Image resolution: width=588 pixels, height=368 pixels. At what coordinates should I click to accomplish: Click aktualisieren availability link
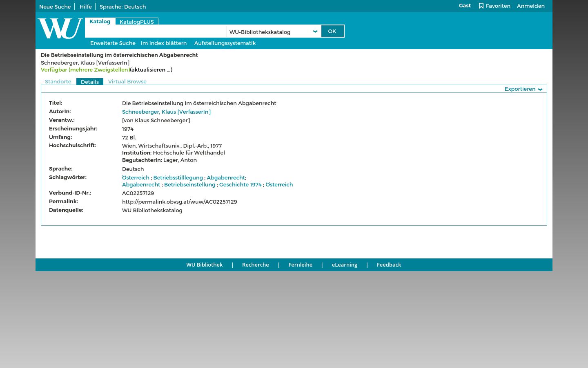(x=151, y=70)
